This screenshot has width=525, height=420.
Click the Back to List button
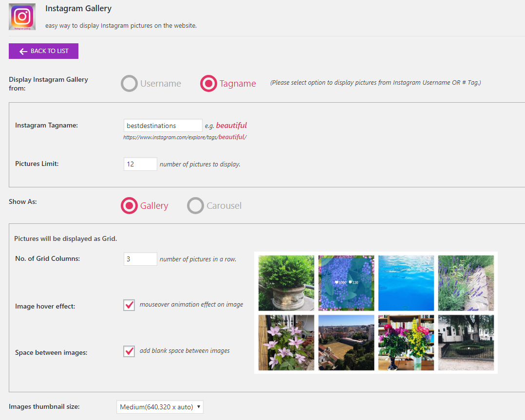43,51
